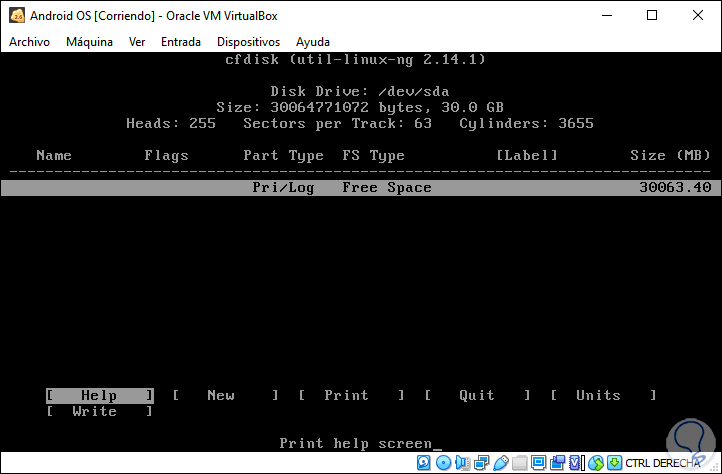Click the recording status icon
The width and height of the screenshot is (722, 474).
click(x=558, y=462)
